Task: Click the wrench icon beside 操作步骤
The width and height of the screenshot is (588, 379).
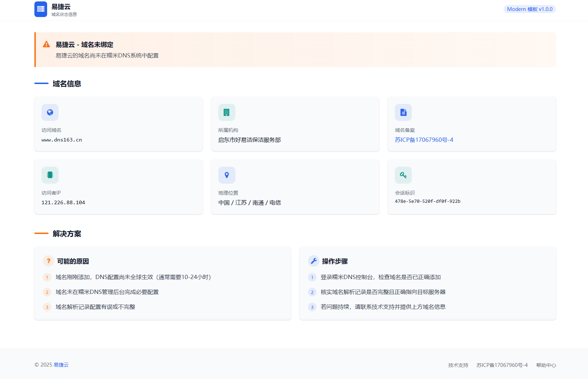Action: point(313,261)
